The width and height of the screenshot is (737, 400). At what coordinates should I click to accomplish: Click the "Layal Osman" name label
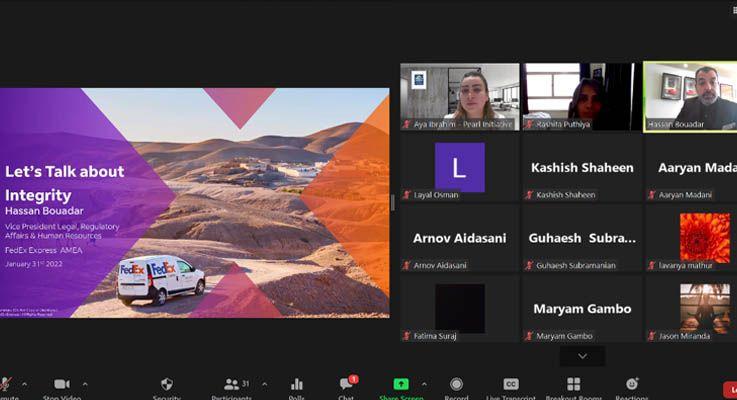436,195
